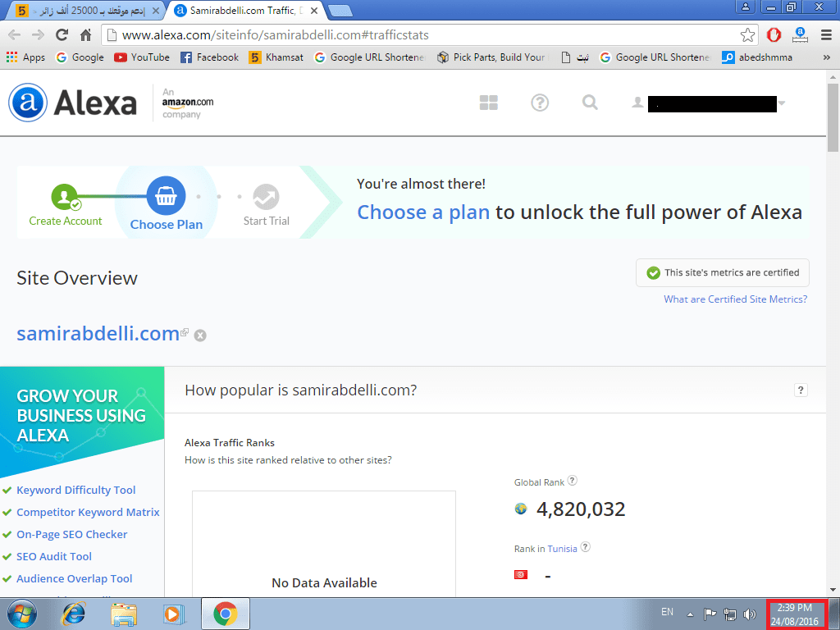Viewport: 840px width, 630px height.
Task: Bookmark page with the star icon
Action: click(747, 35)
